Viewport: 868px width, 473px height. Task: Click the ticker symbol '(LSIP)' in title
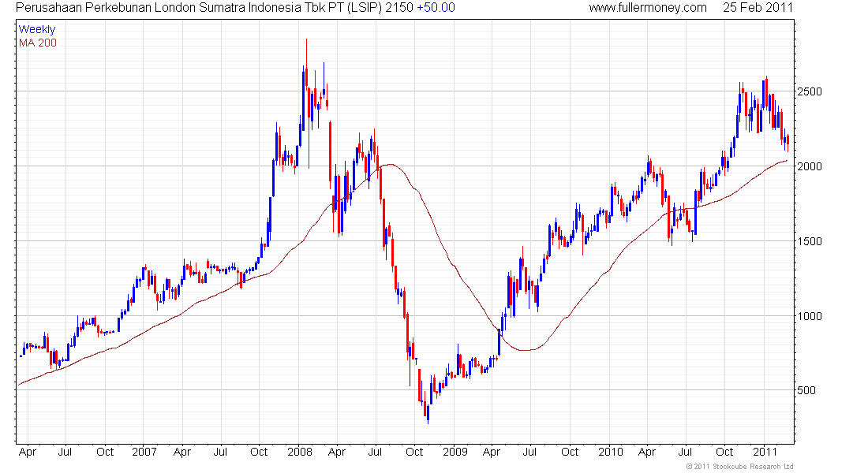pyautogui.click(x=365, y=7)
